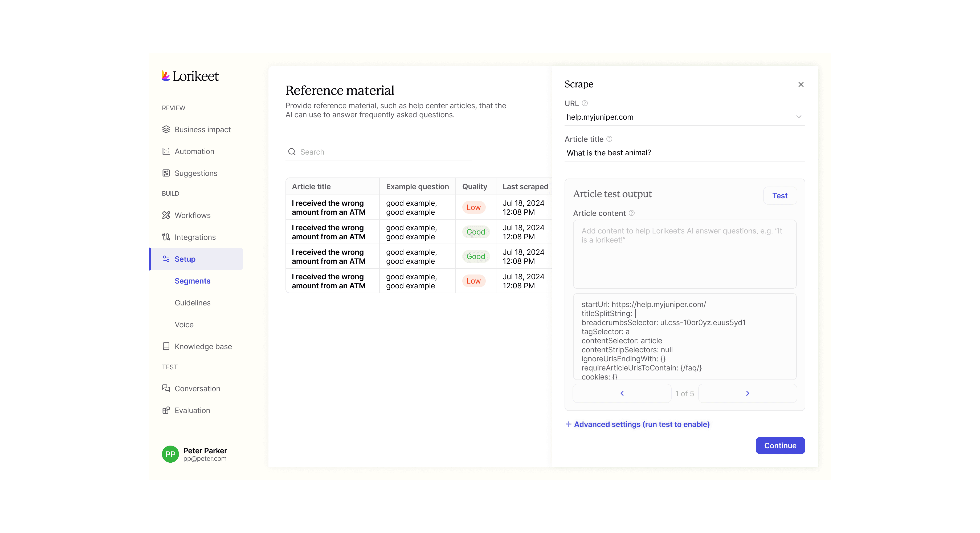Open the URL dropdown chevron

tap(799, 117)
